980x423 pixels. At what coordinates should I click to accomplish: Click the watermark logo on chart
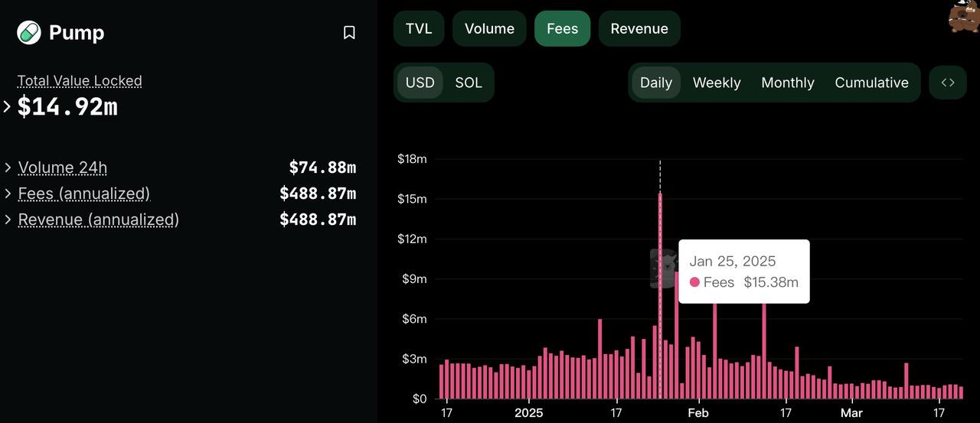[x=665, y=268]
